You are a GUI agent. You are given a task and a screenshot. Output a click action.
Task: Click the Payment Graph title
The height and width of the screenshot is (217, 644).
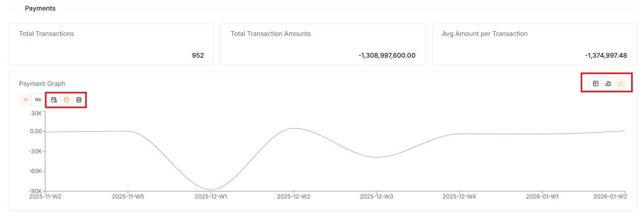click(42, 83)
